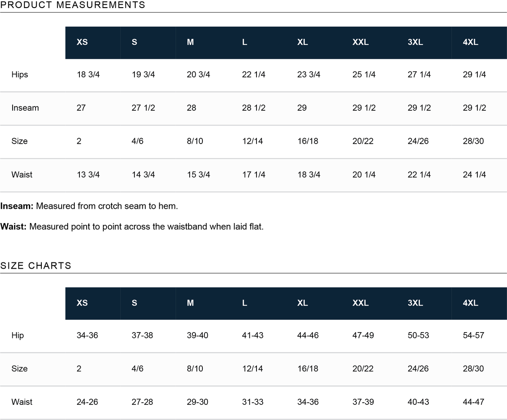Image resolution: width=507 pixels, height=420 pixels.
Task: Select Hip range 34-36 in Size Charts
Action: (x=87, y=335)
